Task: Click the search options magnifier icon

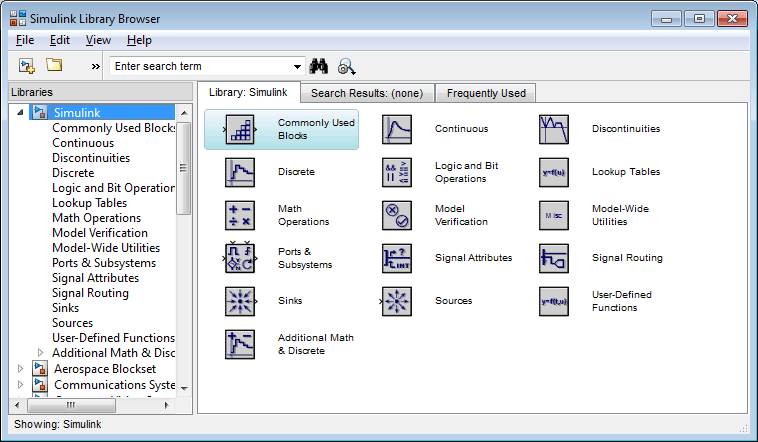Action: click(347, 67)
